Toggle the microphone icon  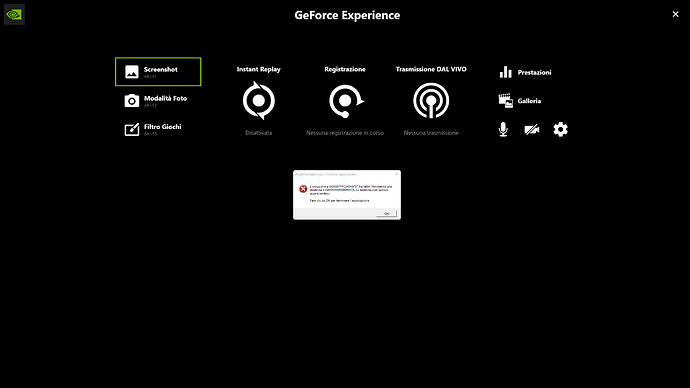point(503,129)
